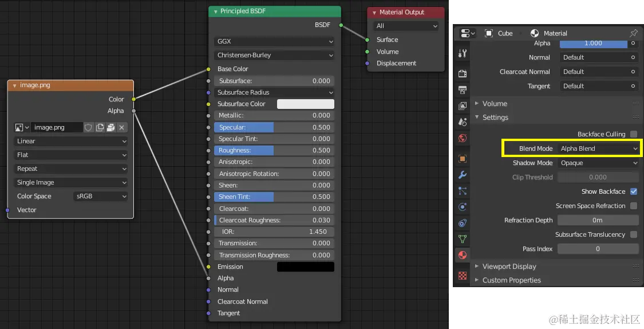Open the Shadow Mode Opaque dropdown
Viewport: 644px width, 329px height.
(x=598, y=163)
